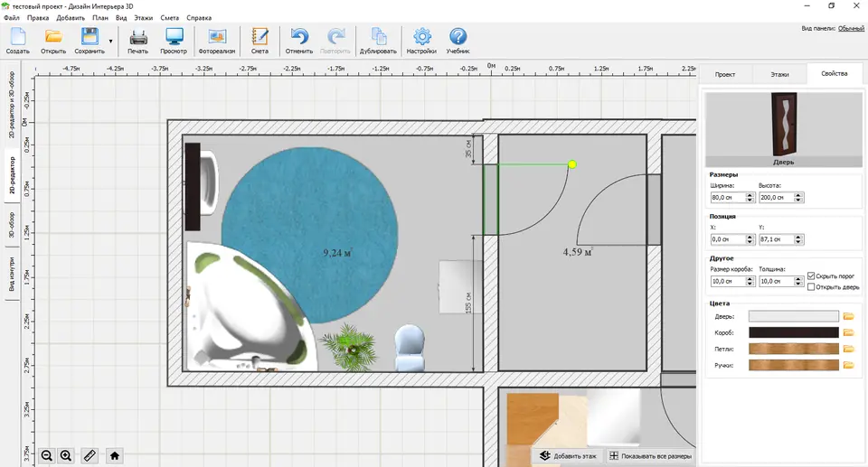Select the green plant on plan

pyautogui.click(x=349, y=347)
